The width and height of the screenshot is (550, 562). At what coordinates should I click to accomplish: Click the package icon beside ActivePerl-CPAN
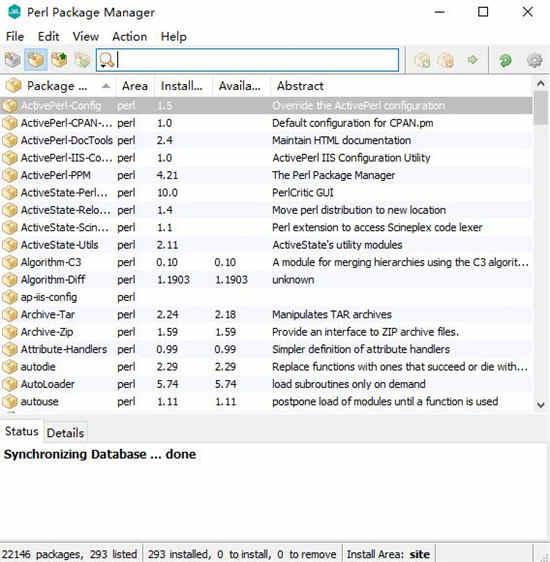click(x=10, y=123)
